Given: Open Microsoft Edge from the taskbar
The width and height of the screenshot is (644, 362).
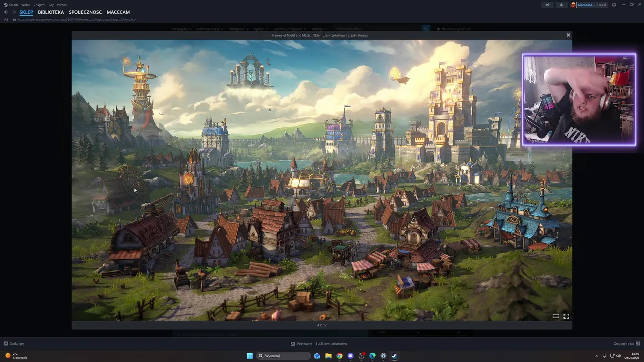Looking at the screenshot, I should 372,356.
